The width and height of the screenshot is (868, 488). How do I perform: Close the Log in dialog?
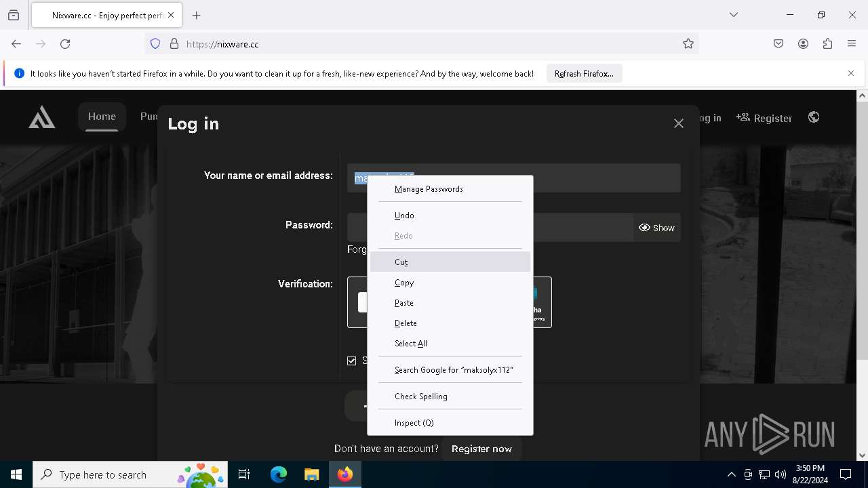point(679,123)
